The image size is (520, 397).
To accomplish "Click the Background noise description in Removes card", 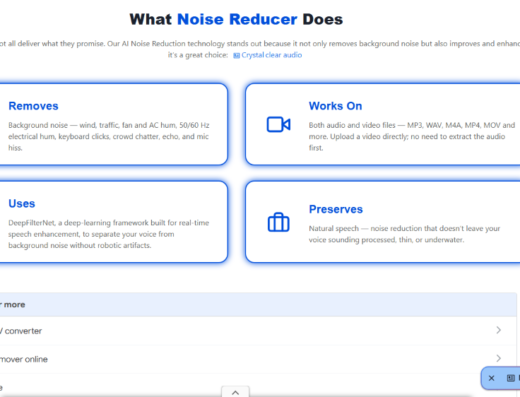I will (109, 136).
